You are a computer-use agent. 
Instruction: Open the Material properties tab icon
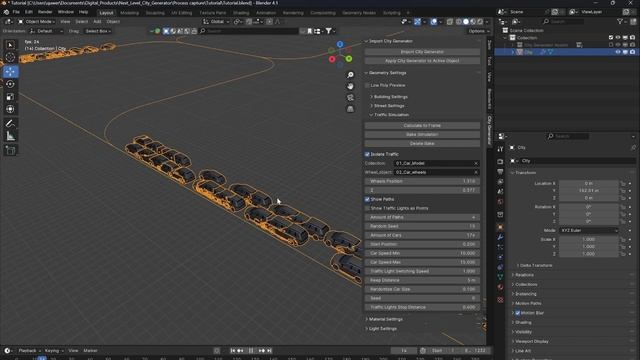click(500, 287)
